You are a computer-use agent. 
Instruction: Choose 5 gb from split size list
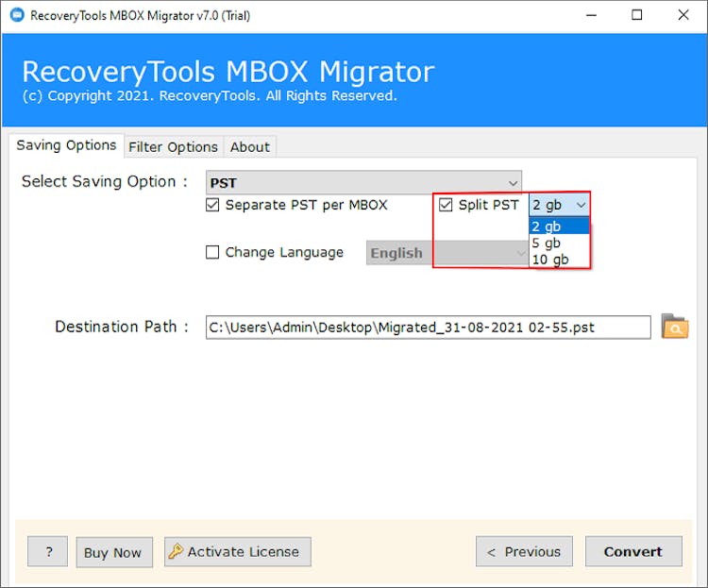click(x=547, y=243)
